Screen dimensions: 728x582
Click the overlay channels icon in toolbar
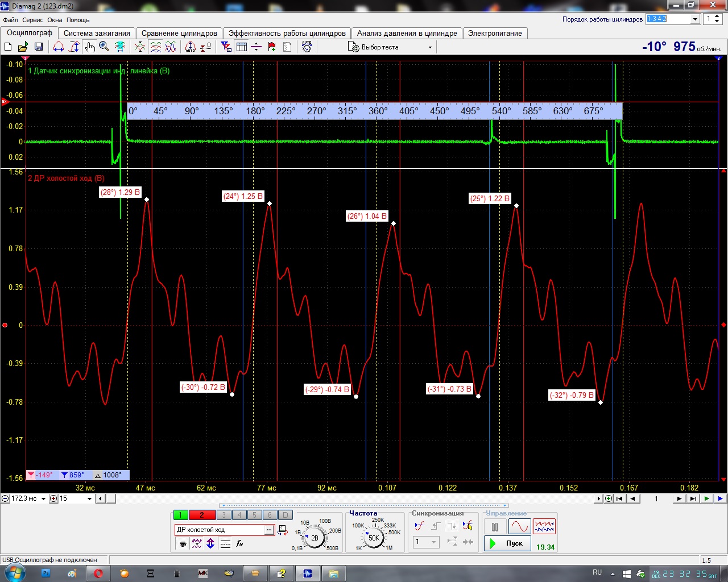coord(140,47)
